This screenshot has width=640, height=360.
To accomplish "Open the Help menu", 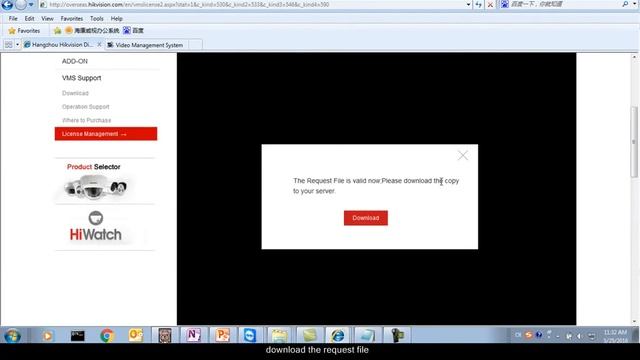I will coord(116,19).
